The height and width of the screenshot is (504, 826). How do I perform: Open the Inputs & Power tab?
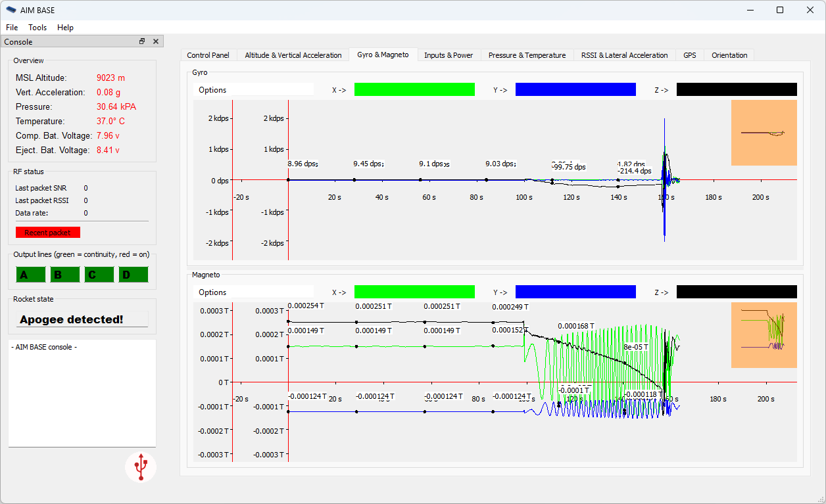click(449, 55)
